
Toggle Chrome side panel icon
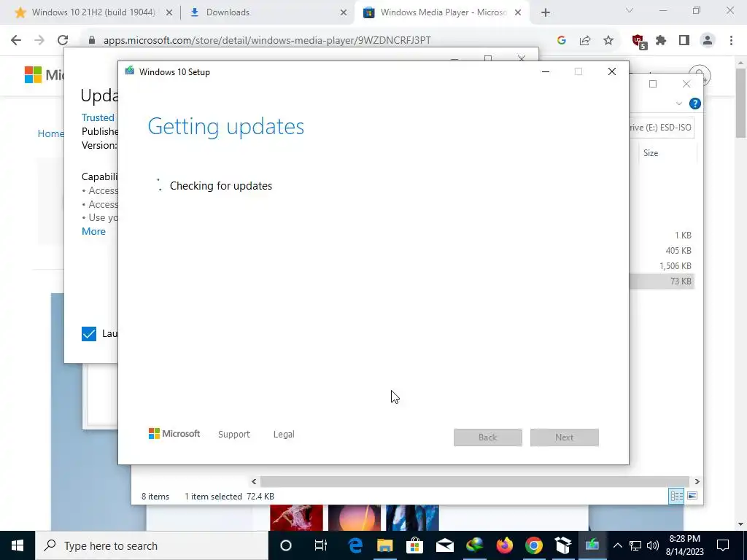click(x=684, y=41)
